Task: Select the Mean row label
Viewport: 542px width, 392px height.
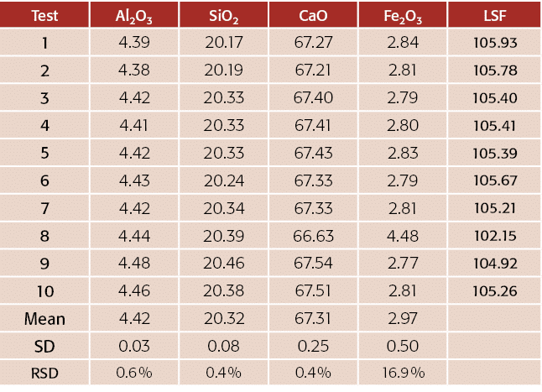Action: tap(45, 319)
